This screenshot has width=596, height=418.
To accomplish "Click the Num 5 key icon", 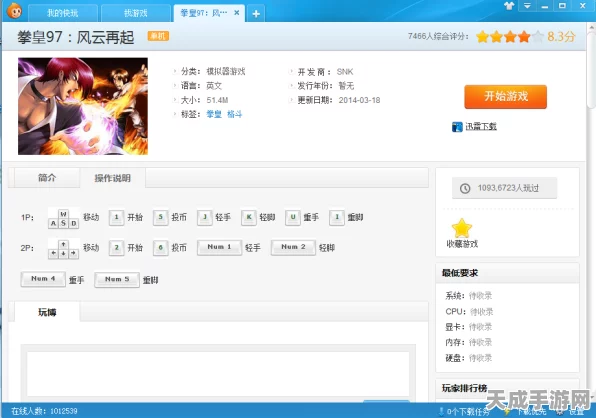I will (117, 279).
